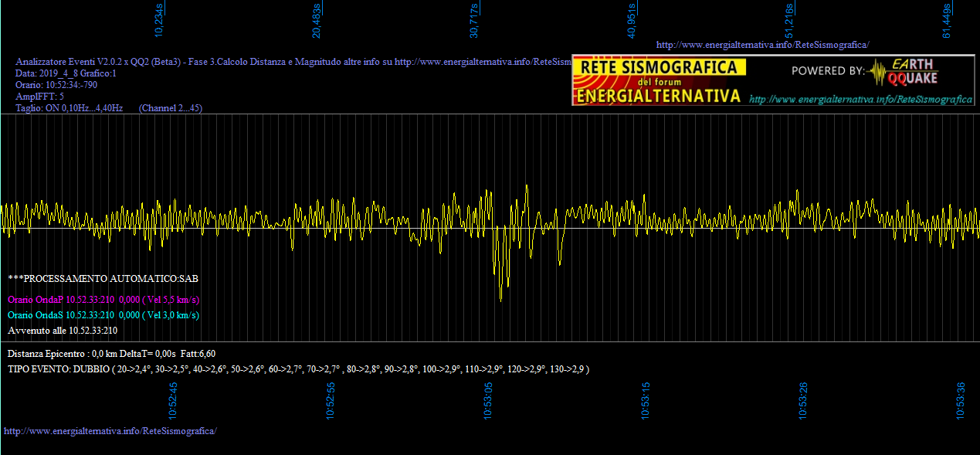Click the 10:52:45 clock time label

click(x=174, y=400)
